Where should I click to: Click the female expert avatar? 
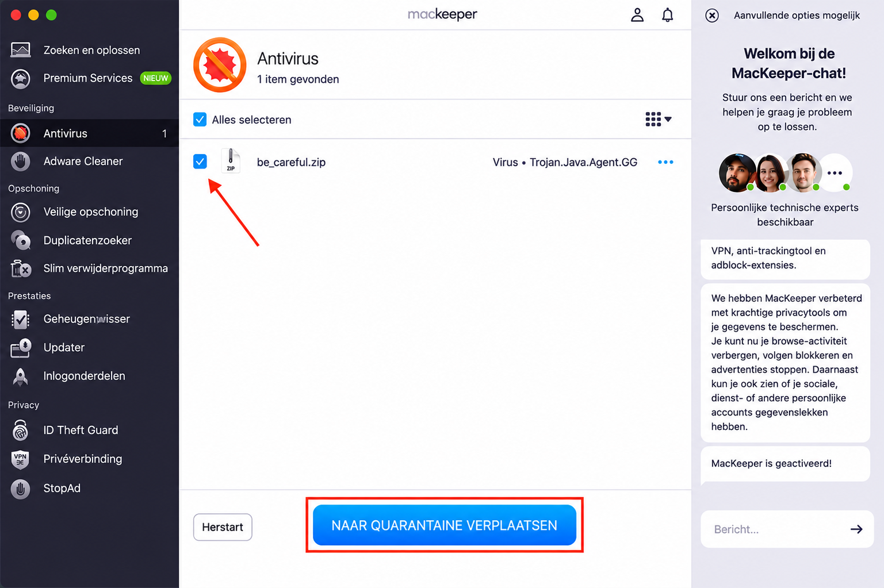[771, 172]
